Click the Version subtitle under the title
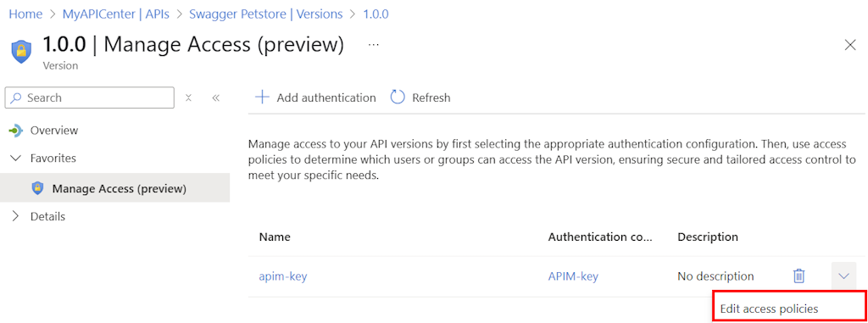Viewport: 868px width, 323px height. click(x=60, y=65)
